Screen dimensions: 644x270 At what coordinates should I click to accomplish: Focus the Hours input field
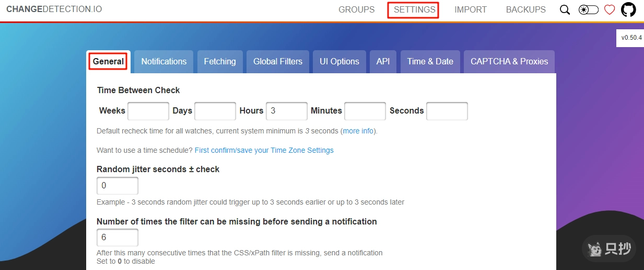[x=286, y=111]
